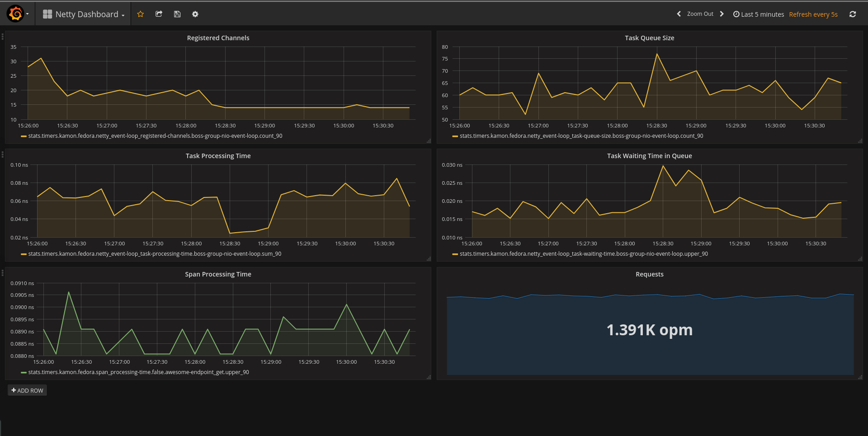Pick color for registered-channels legend swatch
Screen dimensions: 868x436
24,136
